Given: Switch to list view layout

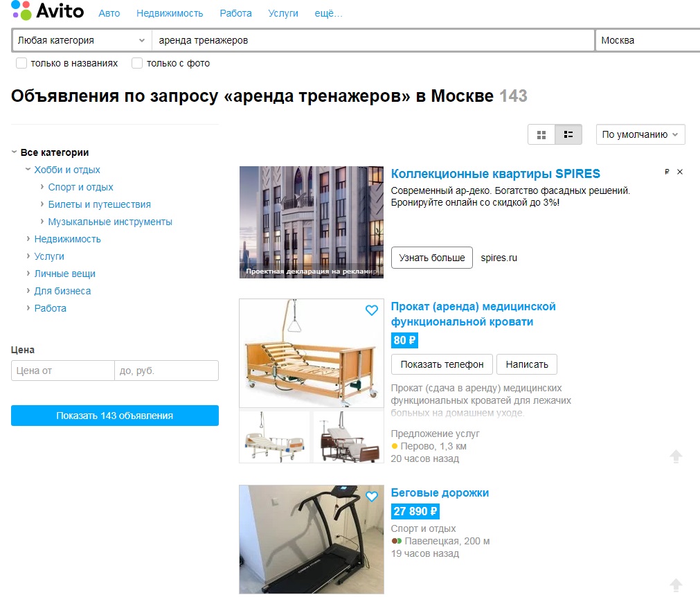Looking at the screenshot, I should tap(568, 134).
